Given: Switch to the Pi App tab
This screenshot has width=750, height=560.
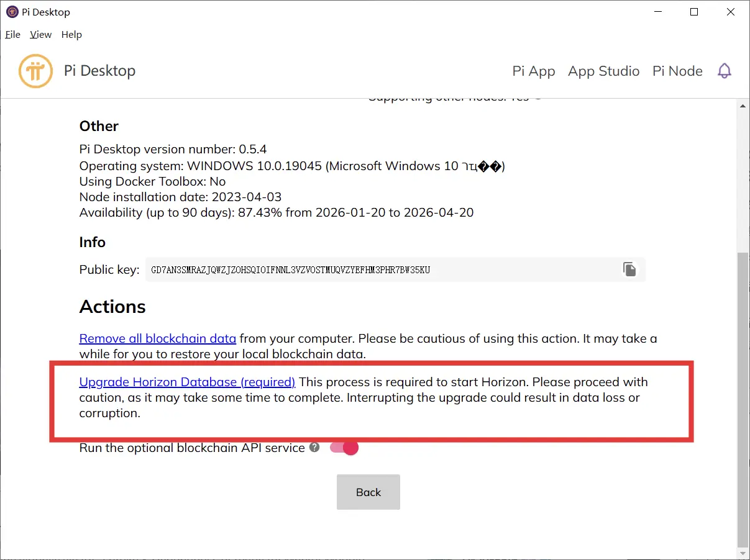Looking at the screenshot, I should coord(534,71).
